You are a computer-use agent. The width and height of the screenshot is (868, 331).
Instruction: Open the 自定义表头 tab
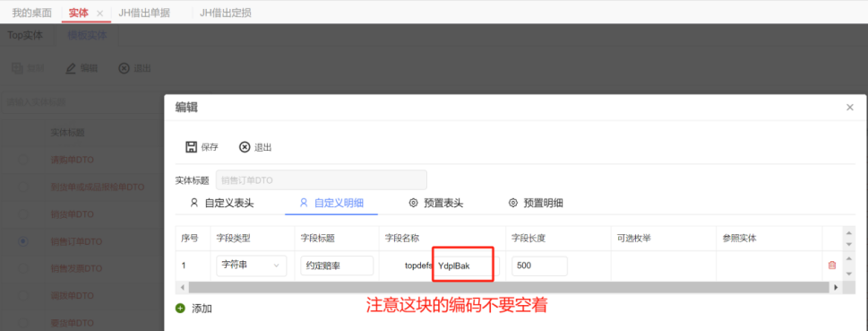(221, 203)
